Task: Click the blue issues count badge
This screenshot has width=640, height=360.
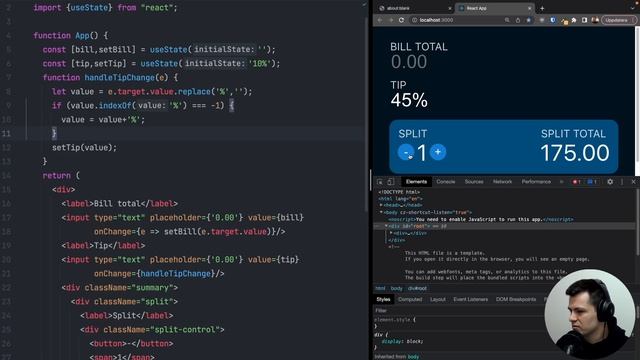Action: [x=592, y=182]
